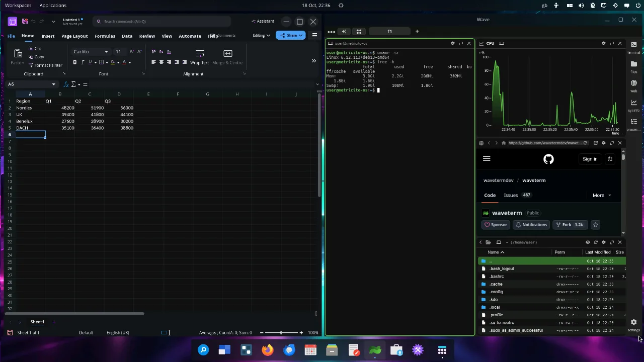Toggle Italic formatting in the Font group
The image size is (644, 362).
click(83, 62)
